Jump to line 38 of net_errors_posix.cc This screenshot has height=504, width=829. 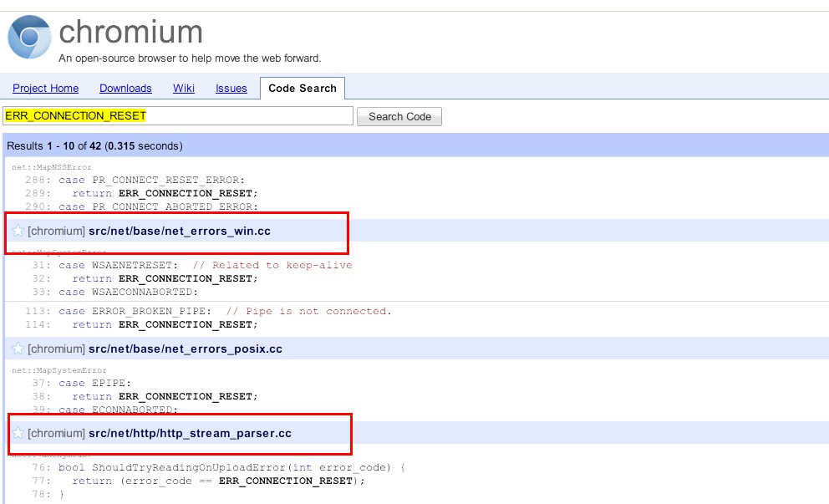pyautogui.click(x=42, y=396)
